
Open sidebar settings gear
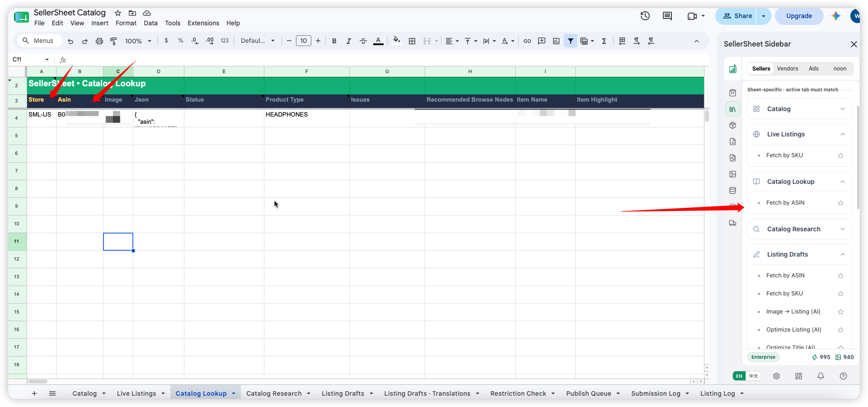777,376
